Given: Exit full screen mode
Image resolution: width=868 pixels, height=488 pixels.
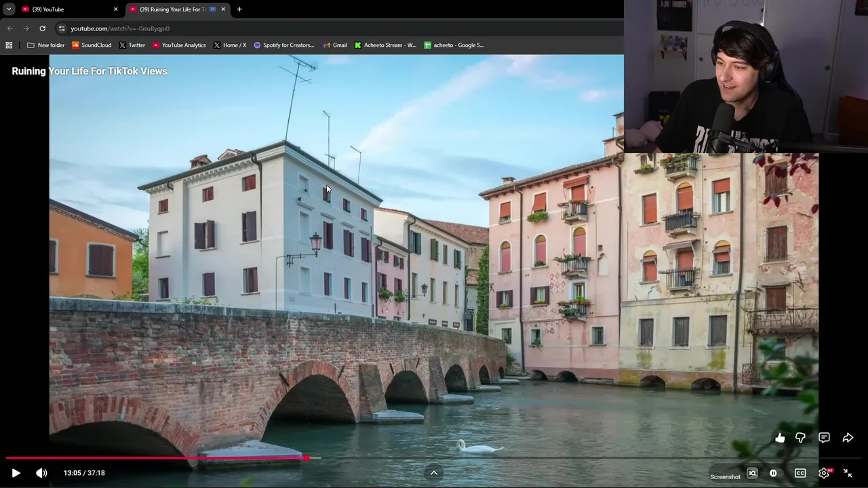Looking at the screenshot, I should point(848,473).
